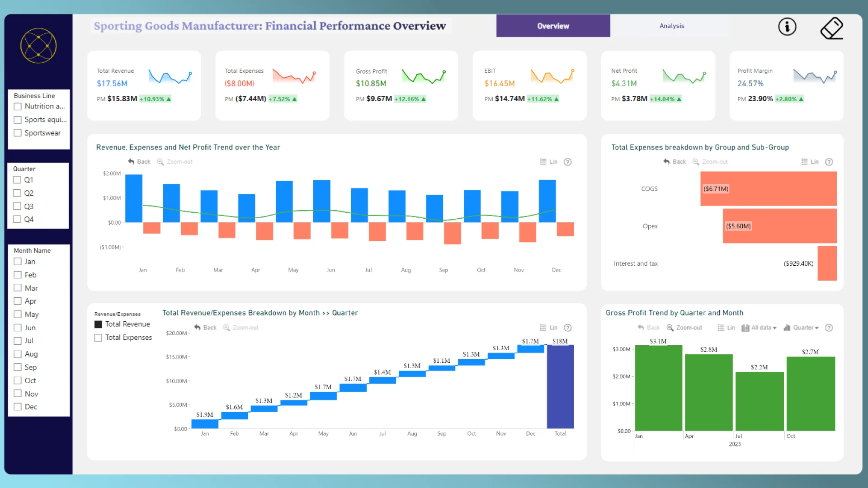Click Total Expenses sparkline in KPI card
Screen dimensions: 868x488
coord(294,76)
